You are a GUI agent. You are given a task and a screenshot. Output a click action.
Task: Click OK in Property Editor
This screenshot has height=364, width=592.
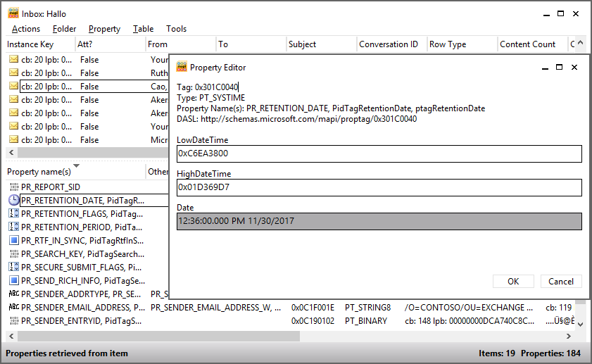pos(513,282)
